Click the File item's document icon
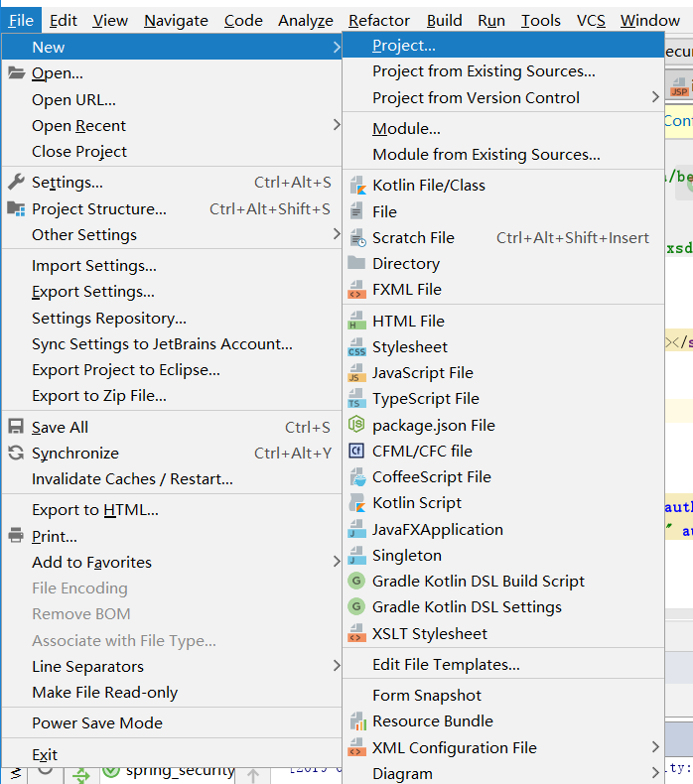The height and width of the screenshot is (784, 693). [356, 211]
